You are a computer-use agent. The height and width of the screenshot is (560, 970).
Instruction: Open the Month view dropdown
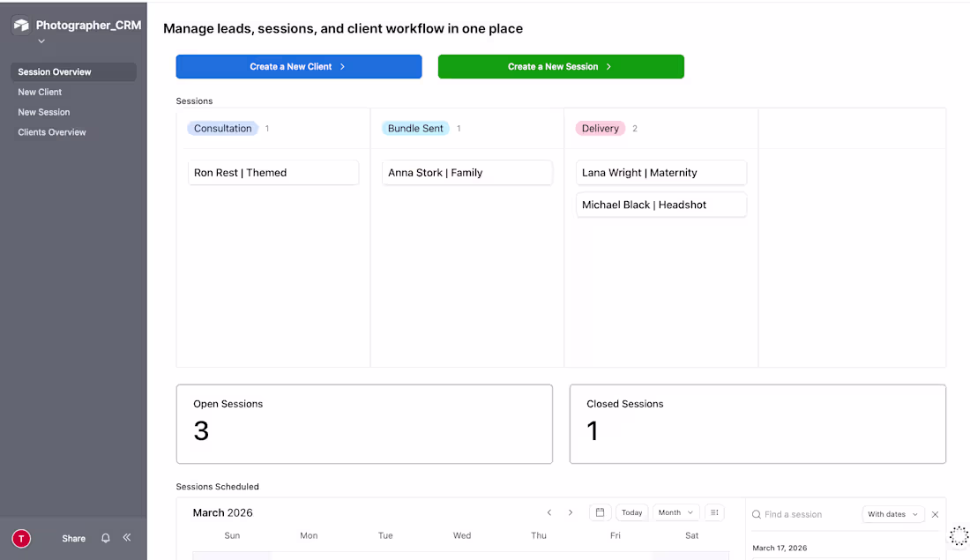[675, 512]
